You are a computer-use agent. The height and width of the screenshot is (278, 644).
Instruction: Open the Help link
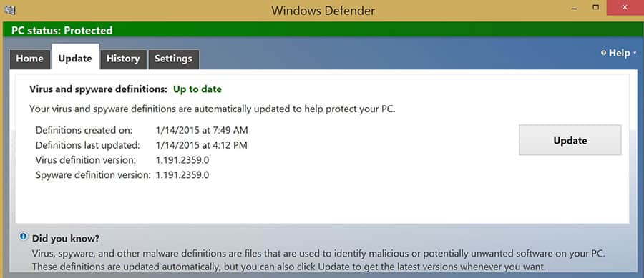pyautogui.click(x=620, y=54)
